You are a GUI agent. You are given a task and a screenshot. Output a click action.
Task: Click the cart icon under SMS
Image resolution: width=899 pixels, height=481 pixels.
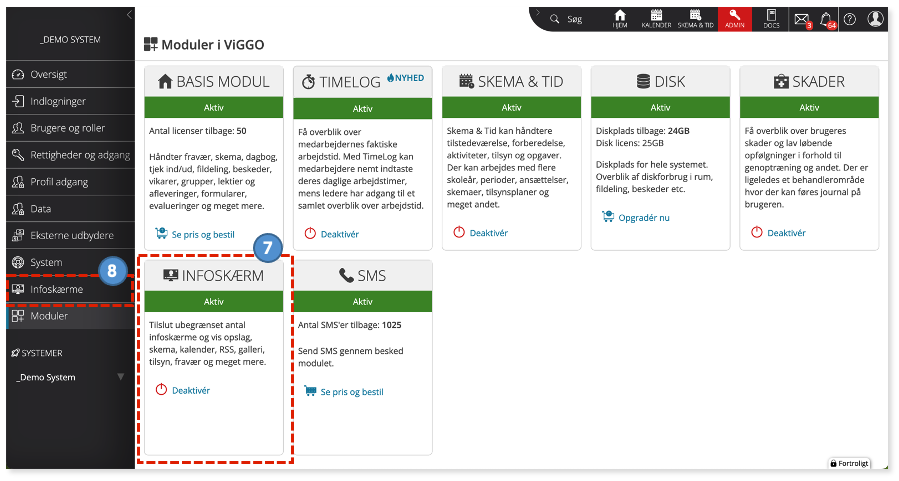(x=310, y=391)
